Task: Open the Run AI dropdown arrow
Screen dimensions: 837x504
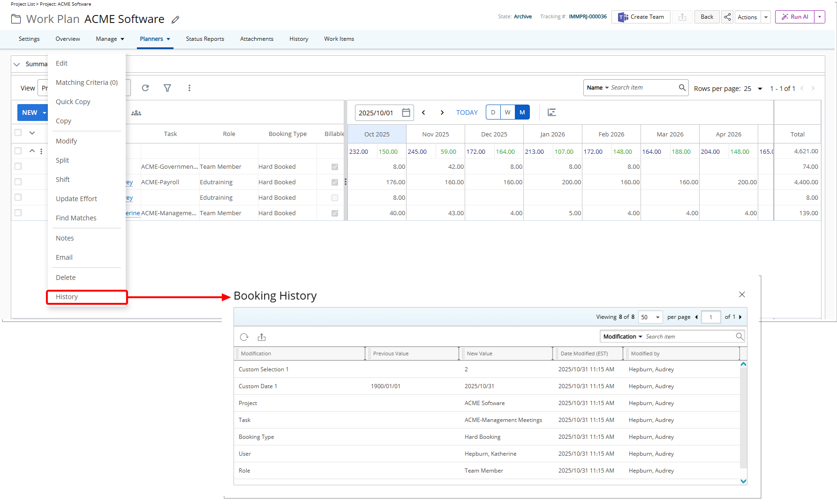Action: 820,17
